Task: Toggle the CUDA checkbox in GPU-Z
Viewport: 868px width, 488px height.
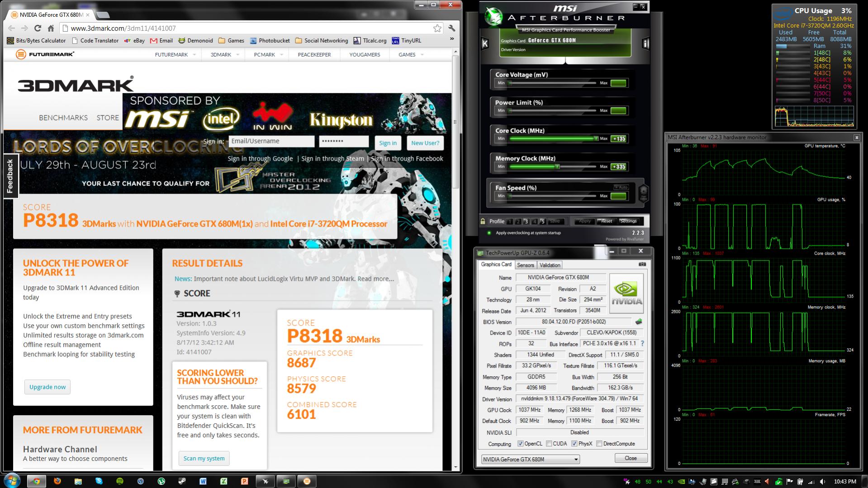Action: point(549,444)
